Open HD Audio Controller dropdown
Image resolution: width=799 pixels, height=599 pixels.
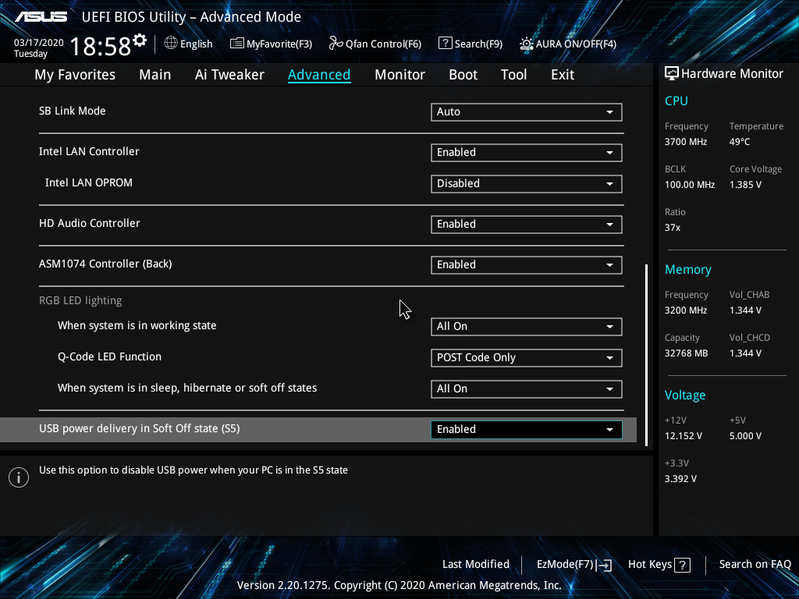click(x=526, y=225)
